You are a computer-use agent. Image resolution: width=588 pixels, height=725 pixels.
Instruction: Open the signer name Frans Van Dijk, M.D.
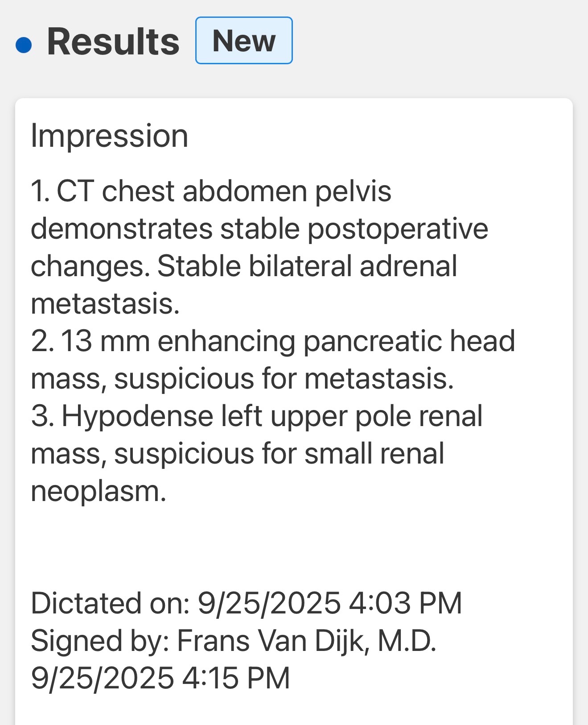pyautogui.click(x=307, y=641)
